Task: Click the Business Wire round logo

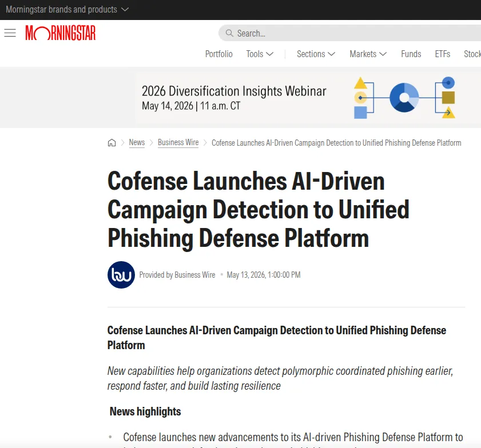Action: click(x=121, y=275)
